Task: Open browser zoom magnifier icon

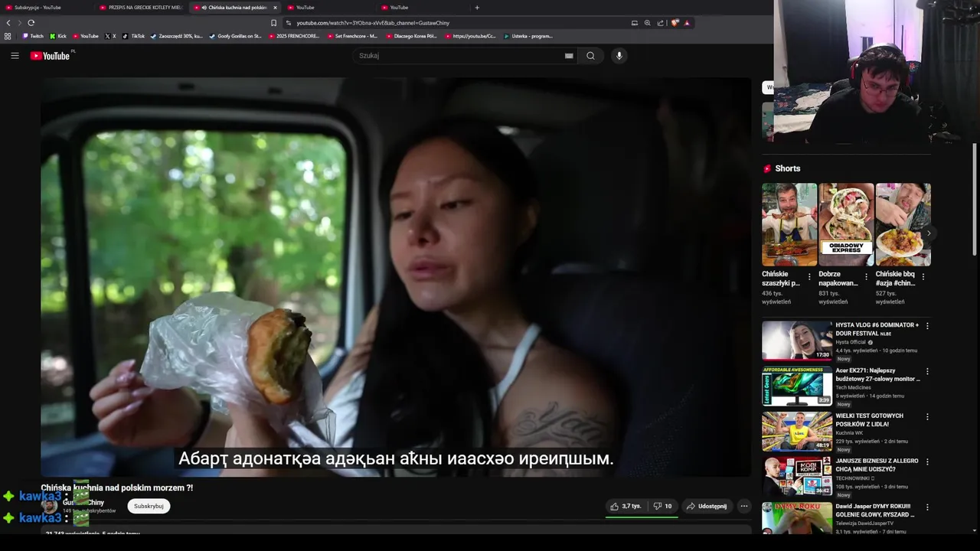Action: click(x=647, y=23)
